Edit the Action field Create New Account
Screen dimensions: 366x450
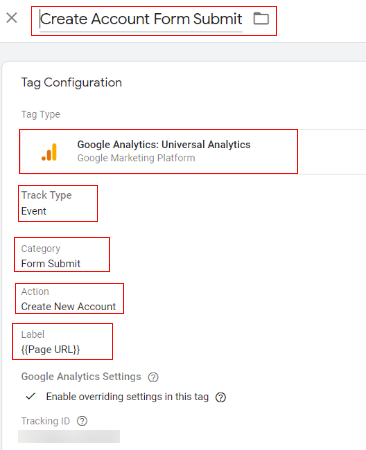pyautogui.click(x=69, y=298)
